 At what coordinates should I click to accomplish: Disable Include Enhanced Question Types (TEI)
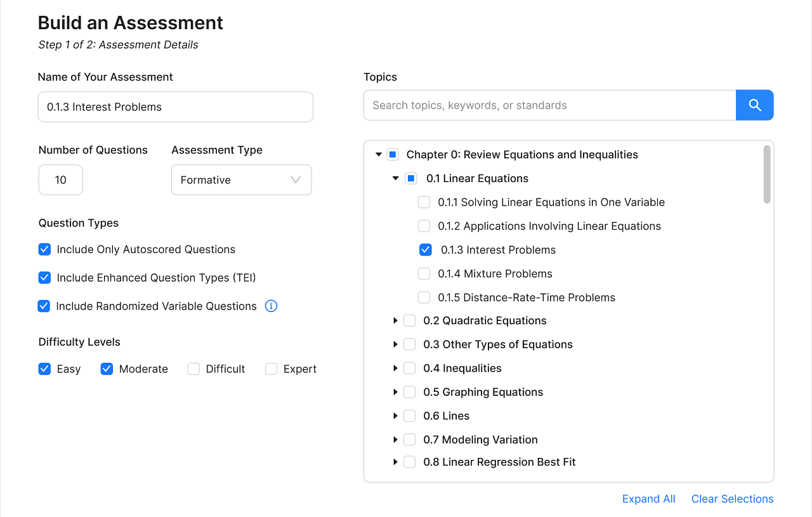(x=44, y=277)
